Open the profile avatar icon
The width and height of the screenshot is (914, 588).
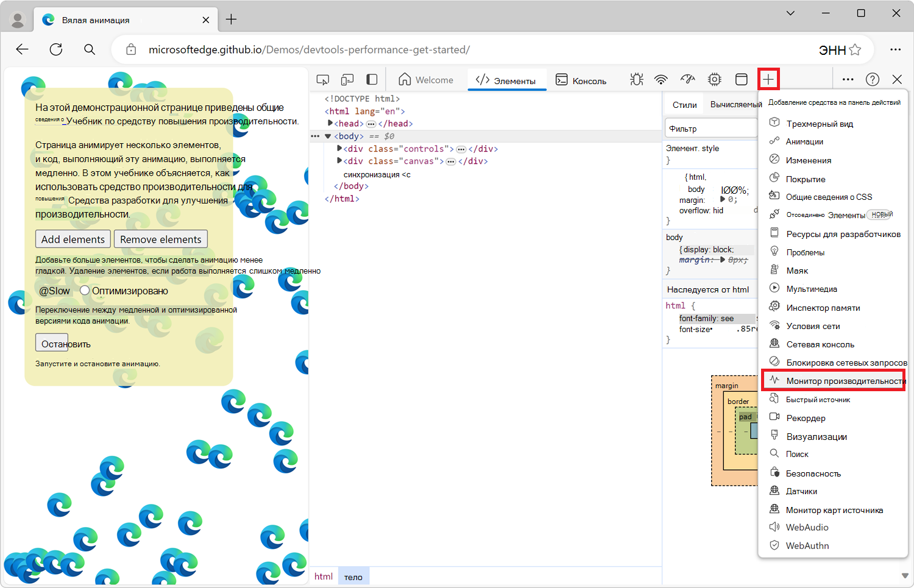tap(18, 20)
